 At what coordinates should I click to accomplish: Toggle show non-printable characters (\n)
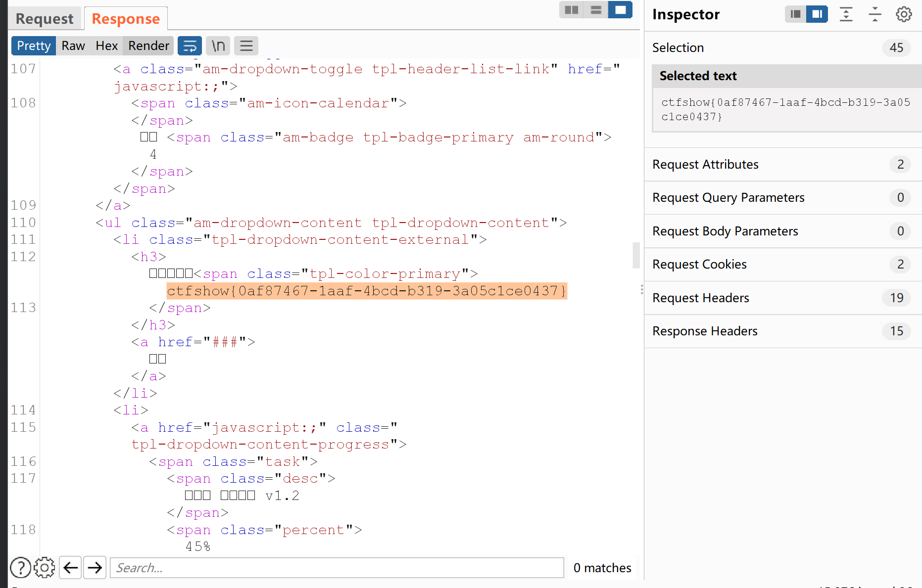[218, 46]
